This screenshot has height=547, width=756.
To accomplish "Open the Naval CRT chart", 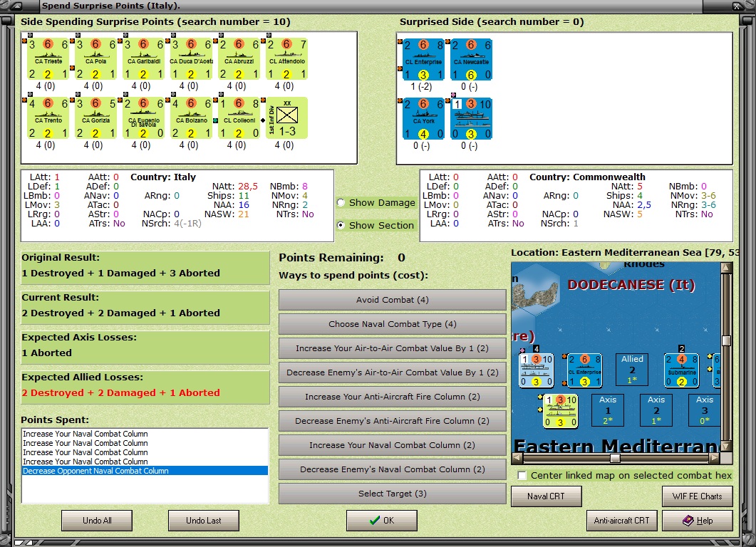I will coord(547,496).
